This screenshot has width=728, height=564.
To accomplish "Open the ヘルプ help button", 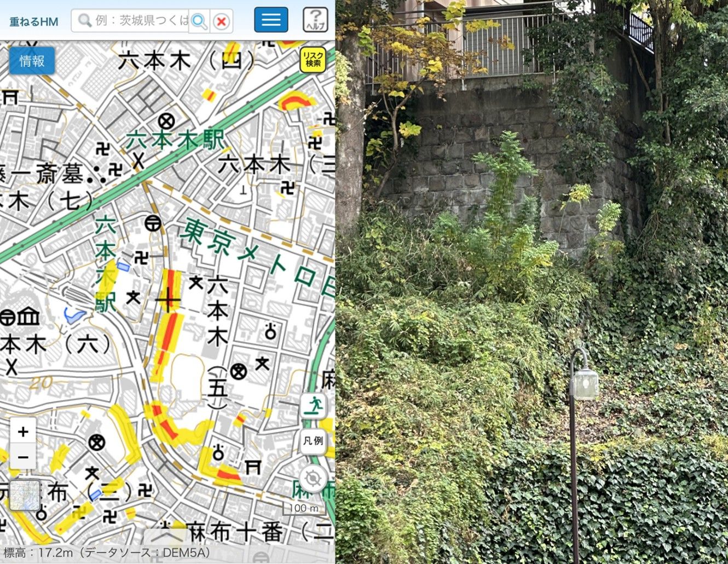I will pos(315,20).
